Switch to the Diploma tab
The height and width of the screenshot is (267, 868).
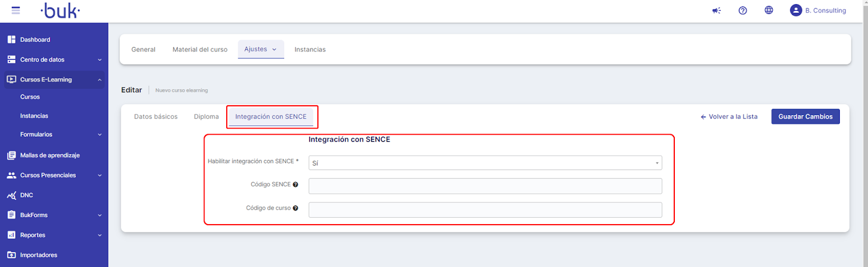click(206, 117)
